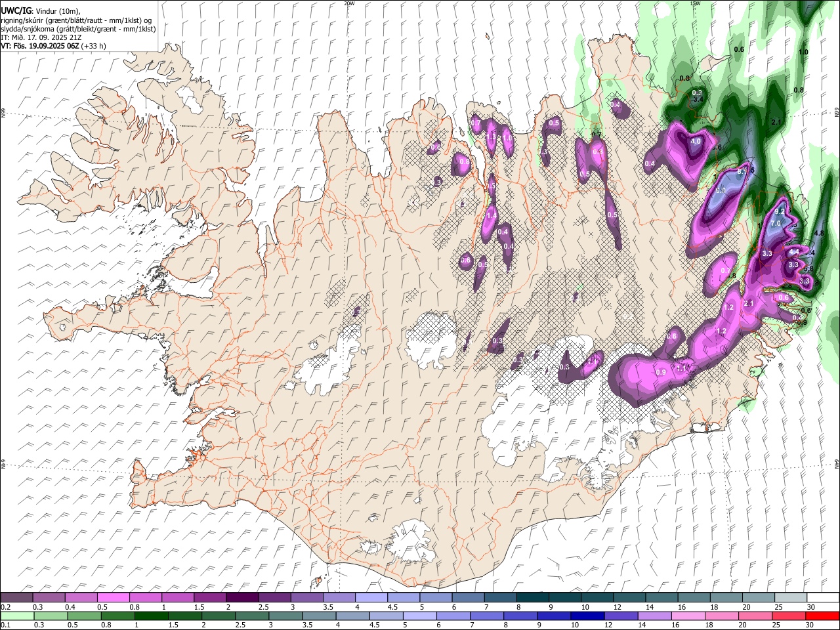Click the 'Vindur (10m)' label
This screenshot has width=840, height=630.
click(x=56, y=10)
